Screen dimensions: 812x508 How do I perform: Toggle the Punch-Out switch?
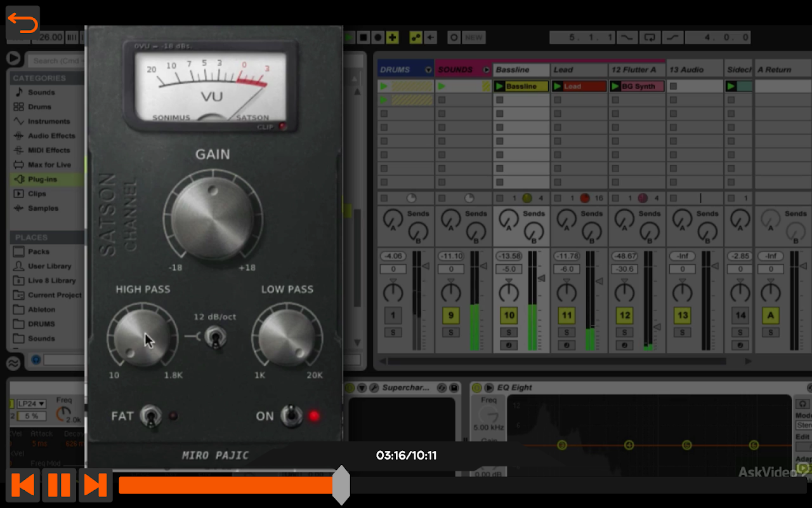coord(672,37)
